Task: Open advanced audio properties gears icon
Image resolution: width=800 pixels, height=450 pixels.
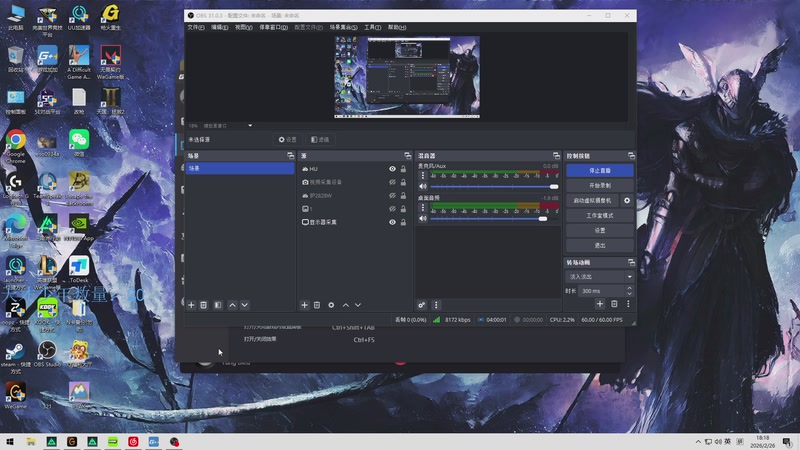Action: 421,305
